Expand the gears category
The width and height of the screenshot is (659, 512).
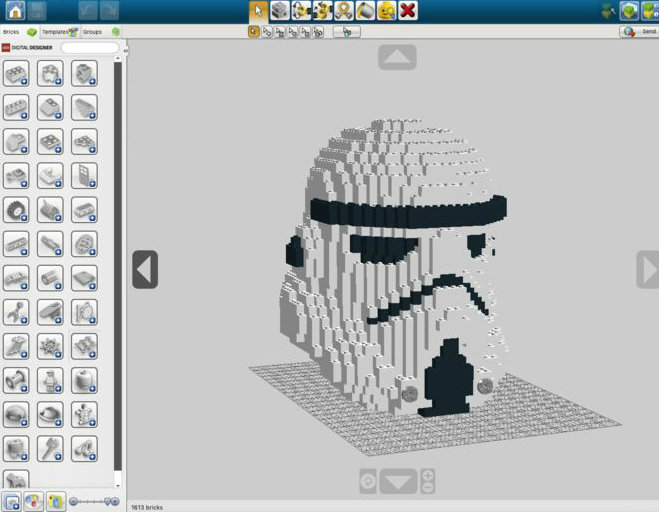click(x=84, y=244)
